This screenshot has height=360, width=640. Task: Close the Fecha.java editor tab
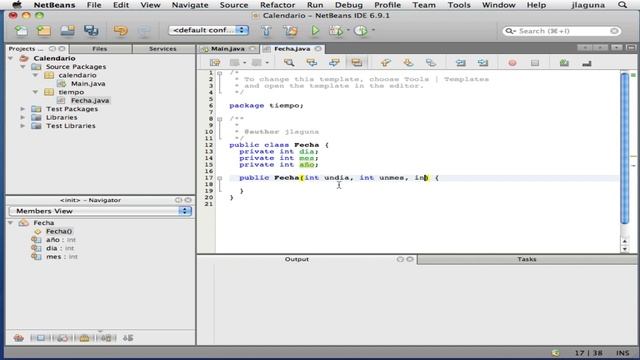(x=318, y=49)
